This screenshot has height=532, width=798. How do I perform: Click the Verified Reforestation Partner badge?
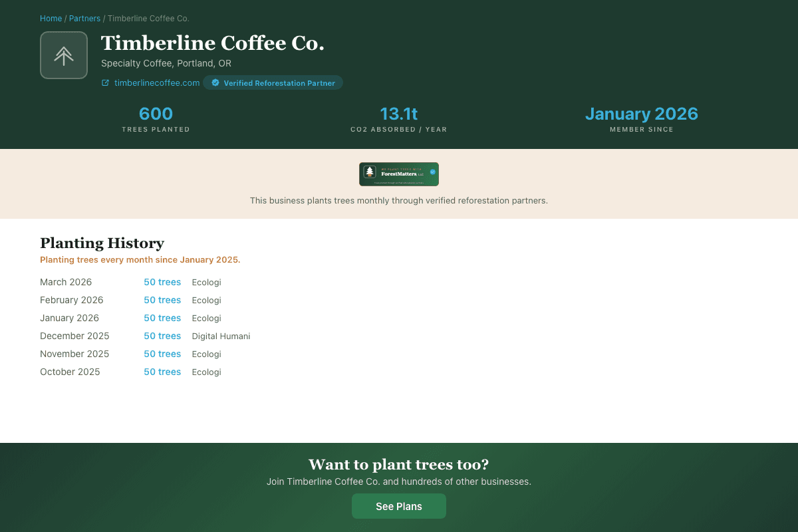[x=273, y=82]
